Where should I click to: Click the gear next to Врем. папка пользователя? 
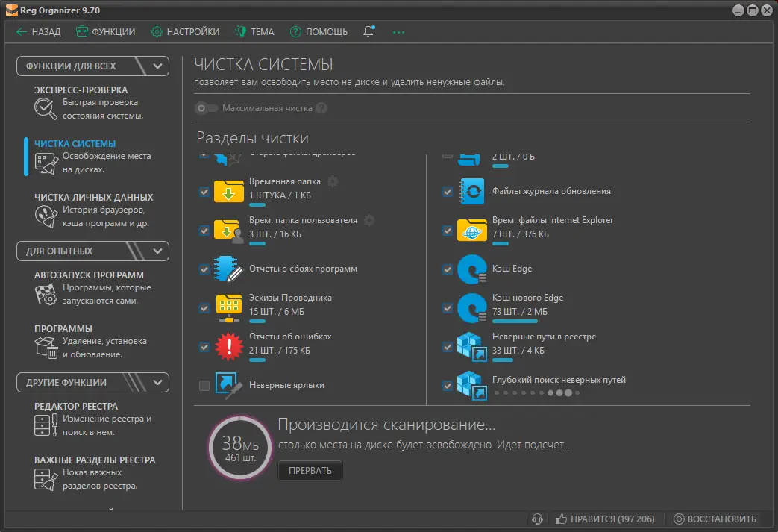[369, 220]
